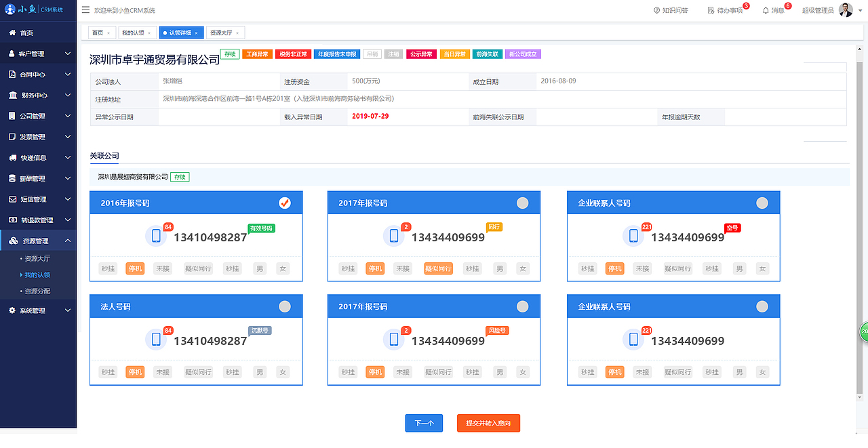Close the 认领详细 tab
Screen dimensions: 868x448
click(196, 32)
